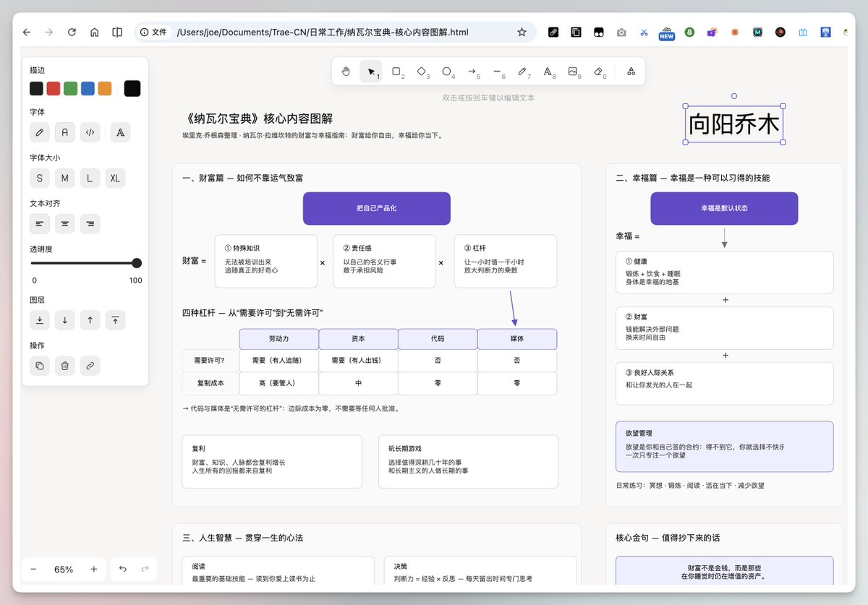Open the browser home page
The image size is (868, 605).
click(x=94, y=33)
